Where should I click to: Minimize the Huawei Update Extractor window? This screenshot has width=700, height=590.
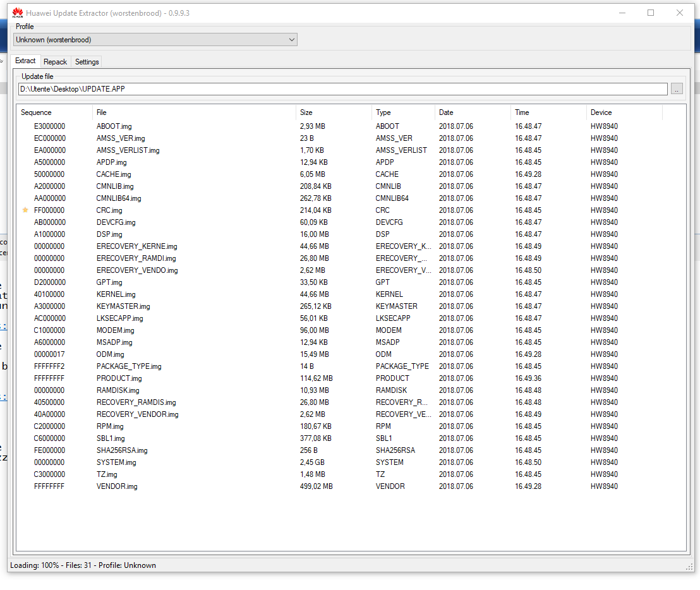(x=622, y=13)
